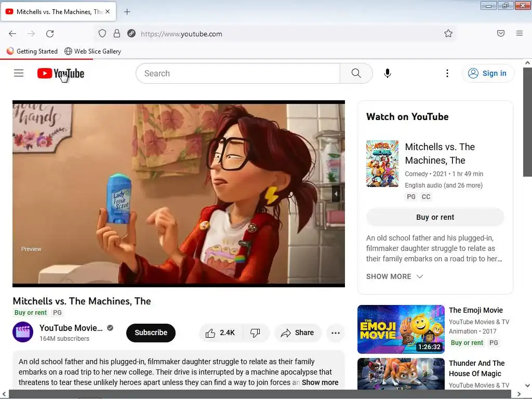Open The Emoji Movie title link
This screenshot has width=532, height=399.
coord(476,310)
